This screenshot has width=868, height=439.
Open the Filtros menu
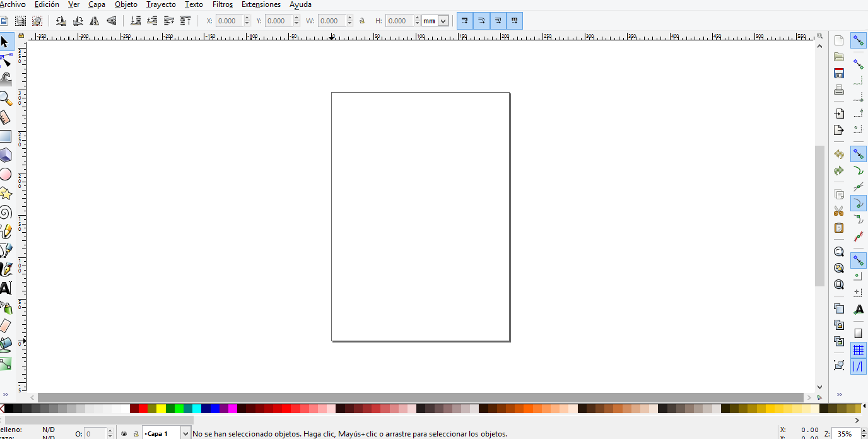tap(222, 4)
